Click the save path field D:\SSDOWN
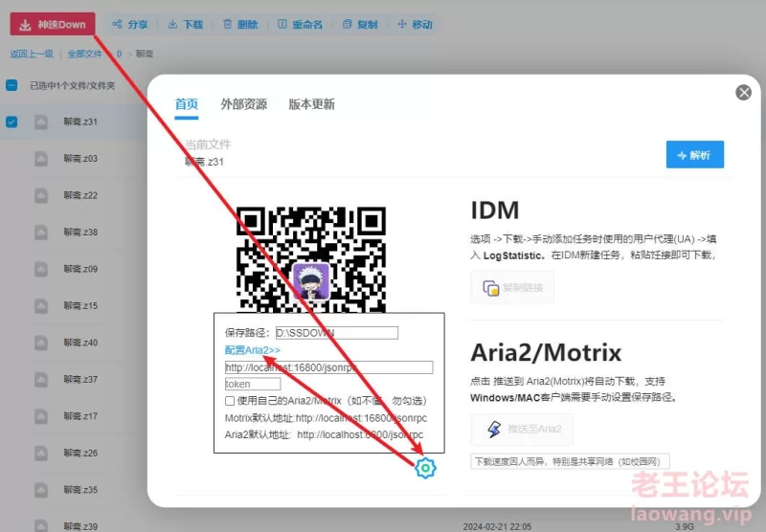The image size is (766, 532). pos(337,333)
